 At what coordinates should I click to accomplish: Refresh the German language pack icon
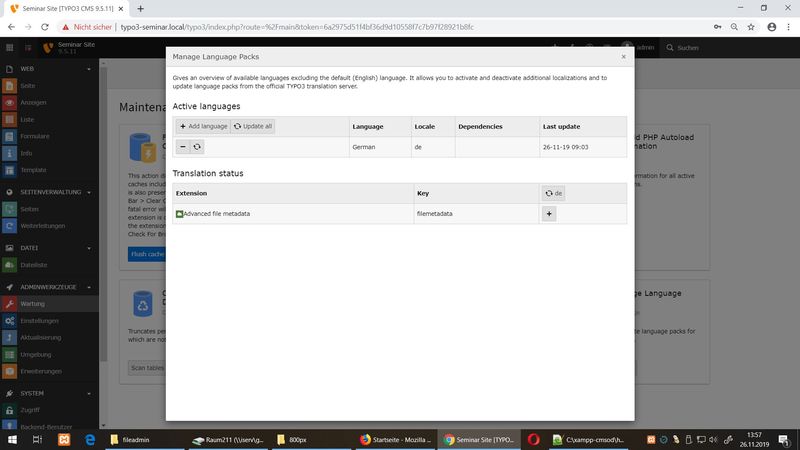point(197,147)
